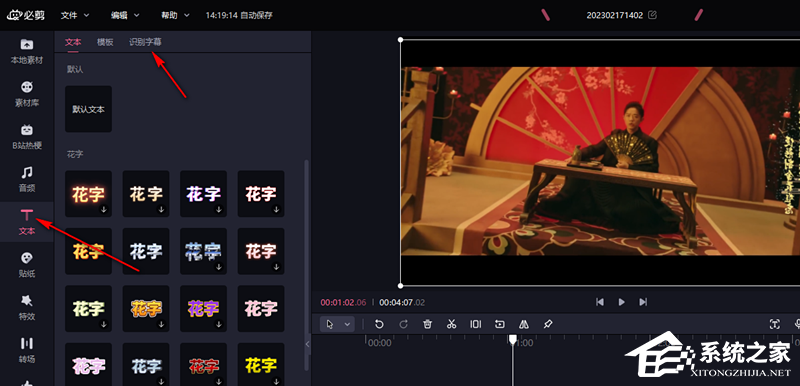Image resolution: width=800 pixels, height=386 pixels.
Task: Click the trash delete icon in toolbar
Action: click(x=428, y=324)
